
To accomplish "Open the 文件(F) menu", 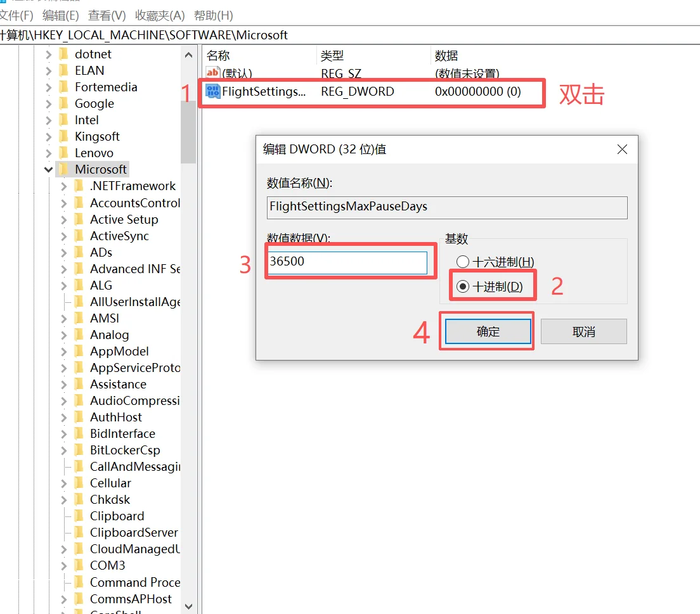I will (16, 16).
